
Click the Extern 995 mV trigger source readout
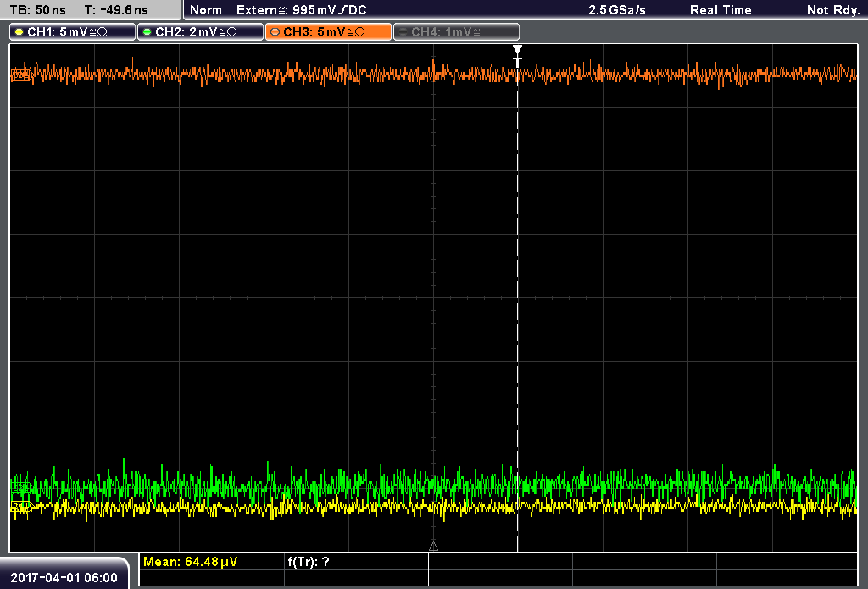coord(302,10)
